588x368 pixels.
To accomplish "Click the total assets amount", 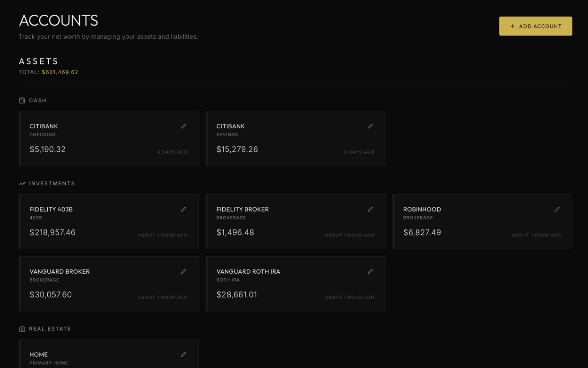I will click(60, 72).
